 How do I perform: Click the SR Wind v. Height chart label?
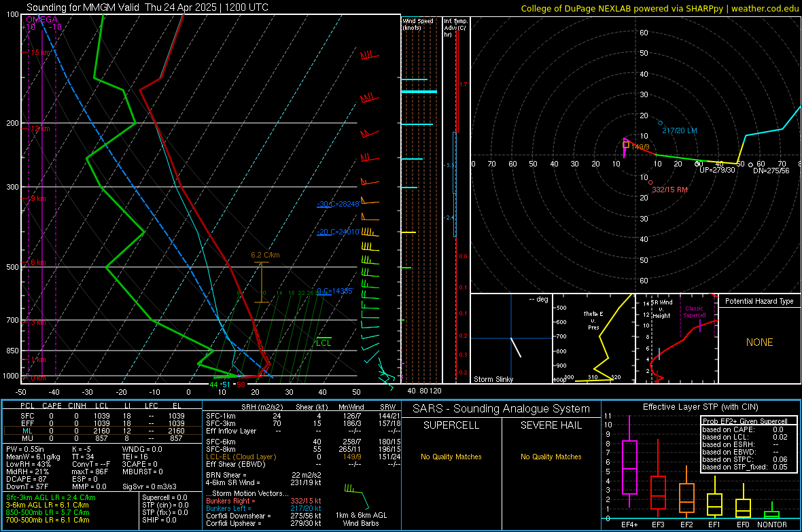661,309
